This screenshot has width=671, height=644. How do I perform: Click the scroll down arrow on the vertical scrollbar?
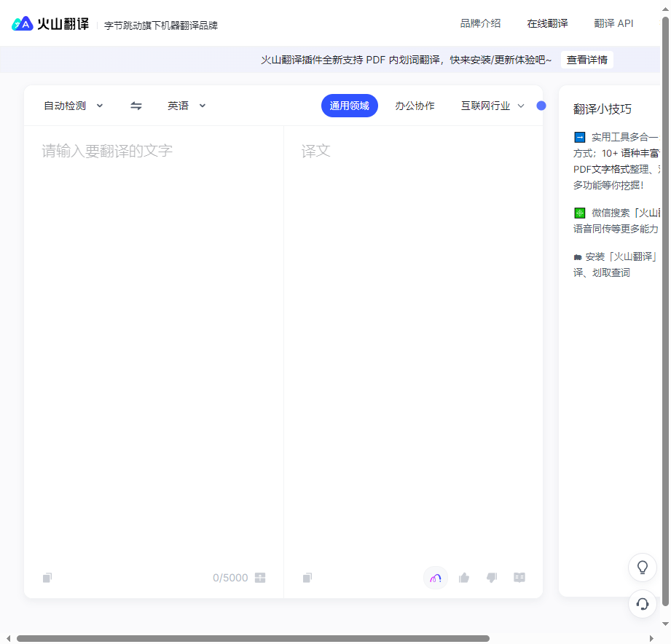(x=665, y=624)
